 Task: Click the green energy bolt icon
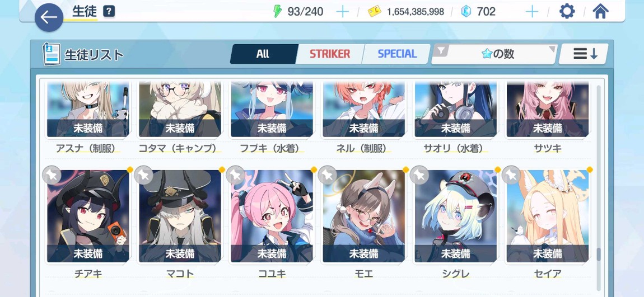tap(278, 12)
